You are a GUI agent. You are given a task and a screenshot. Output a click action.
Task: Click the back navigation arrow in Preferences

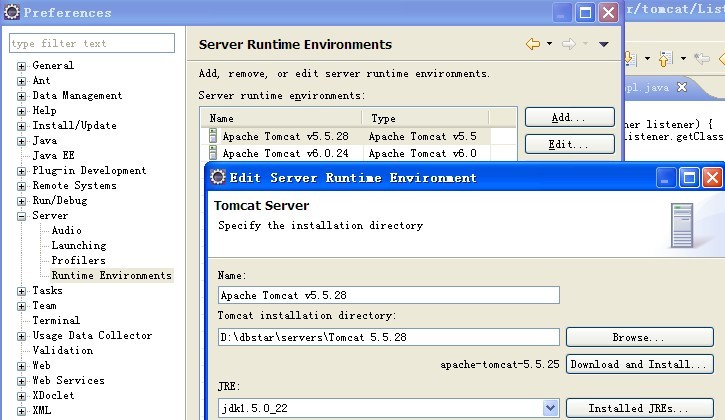tap(533, 44)
